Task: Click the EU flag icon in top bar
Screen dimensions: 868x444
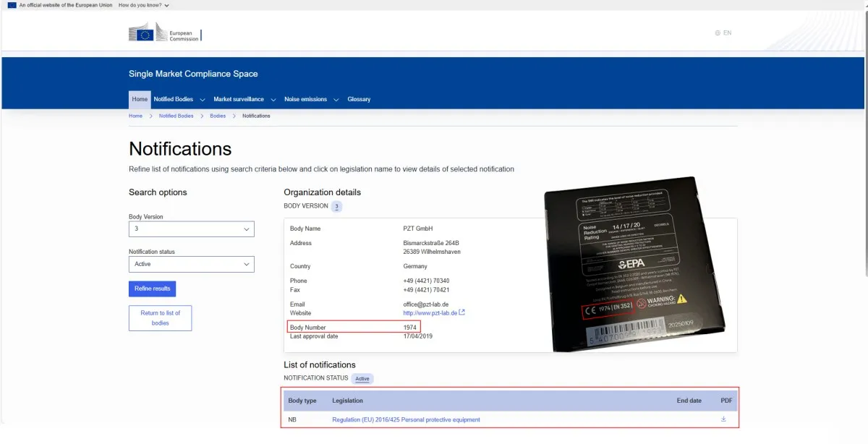Action: 12,5
